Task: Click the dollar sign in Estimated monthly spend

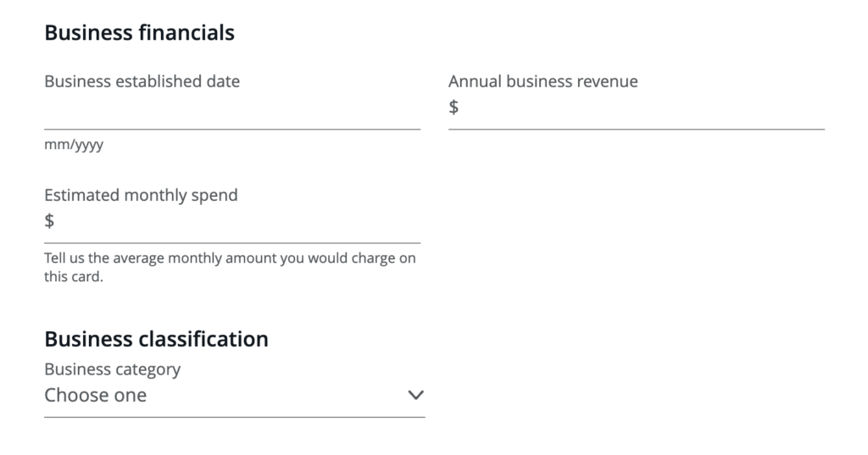Action: tap(49, 222)
